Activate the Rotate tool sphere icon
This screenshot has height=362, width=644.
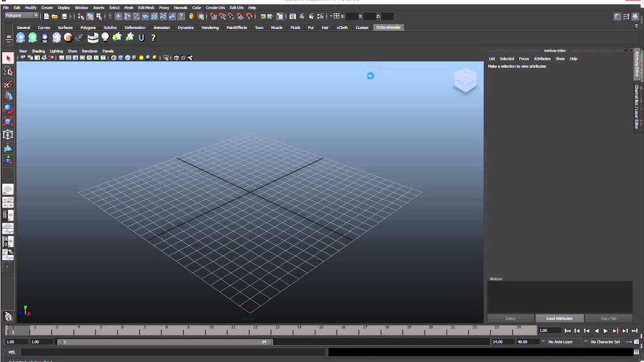pyautogui.click(x=8, y=109)
